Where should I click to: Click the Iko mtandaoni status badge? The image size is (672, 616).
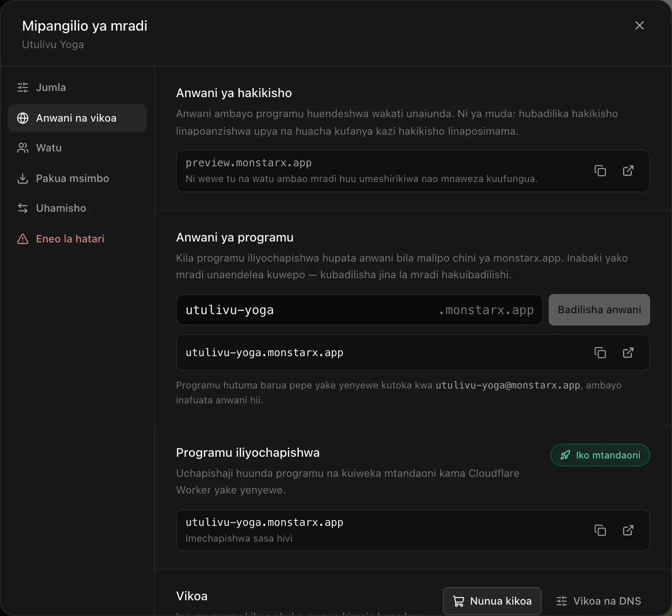tap(600, 455)
